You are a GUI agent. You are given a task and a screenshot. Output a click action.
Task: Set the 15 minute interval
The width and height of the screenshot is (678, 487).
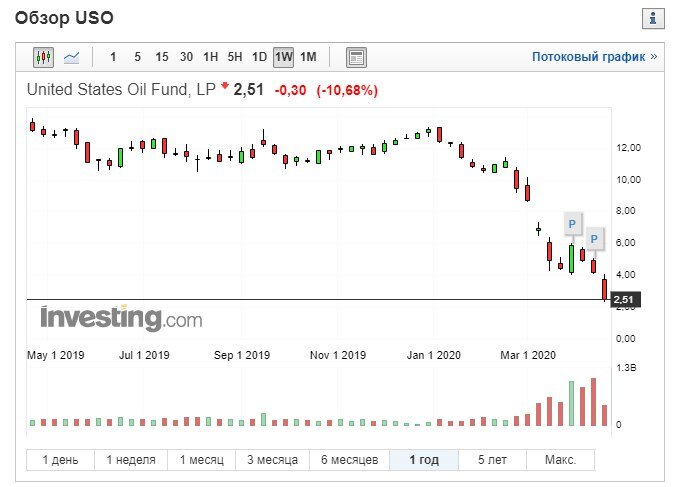(162, 57)
